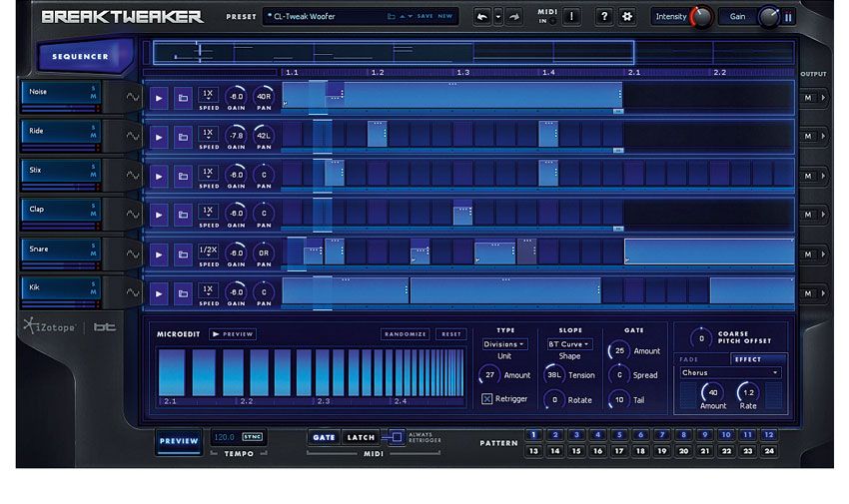The height and width of the screenshot is (504, 849).
Task: Play the Noise track
Action: click(x=159, y=98)
